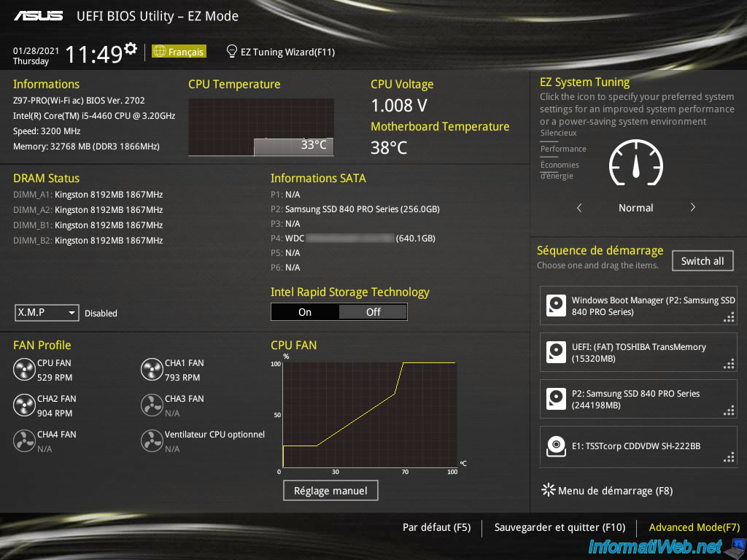747x560 pixels.
Task: Load defaults with Par défaut (F5)
Action: (436, 527)
